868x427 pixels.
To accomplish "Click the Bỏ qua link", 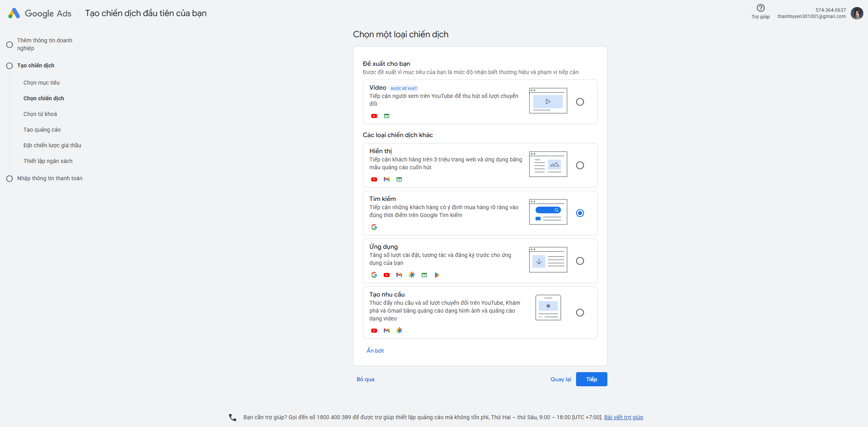I will click(366, 379).
